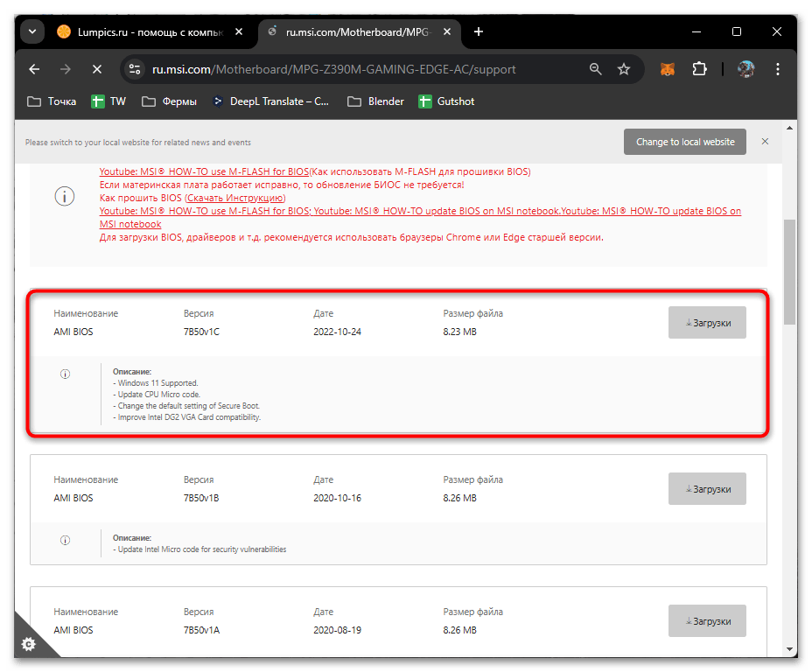The width and height of the screenshot is (812, 672).
Task: Click the info icon beside red notice
Action: (65, 196)
